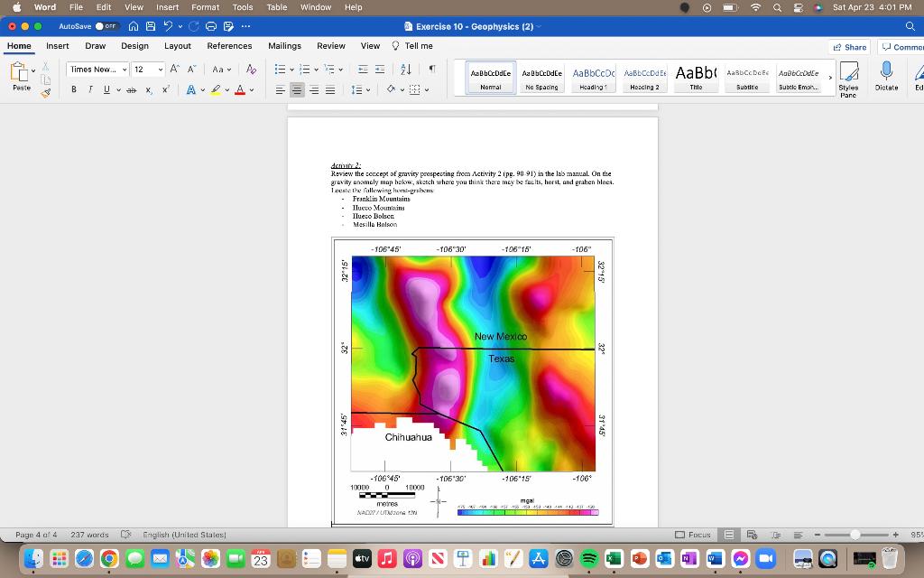Show paragraph marks with pilcrow icon

[432, 70]
